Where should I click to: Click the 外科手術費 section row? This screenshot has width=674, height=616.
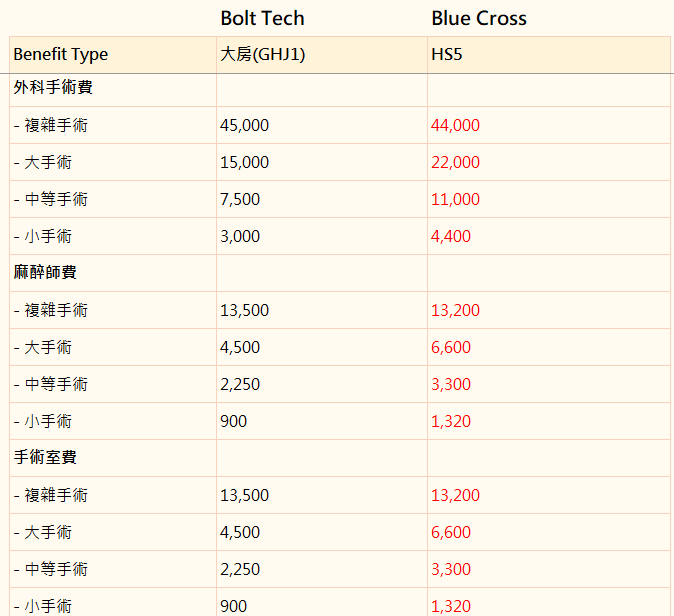[x=340, y=88]
